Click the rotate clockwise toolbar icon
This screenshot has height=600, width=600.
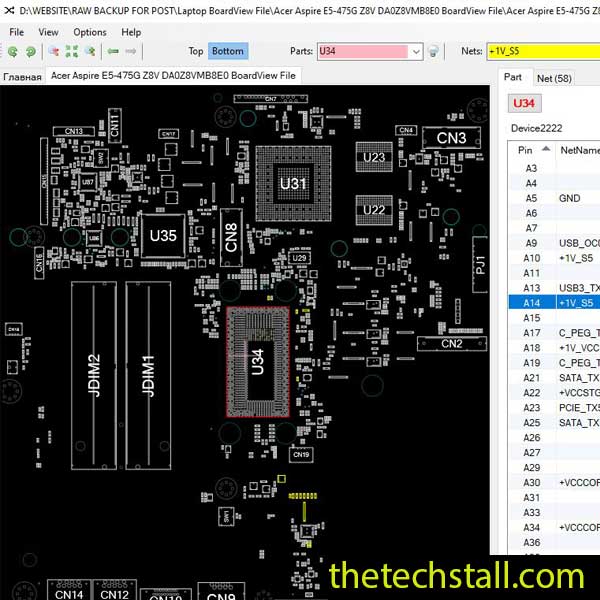tap(31, 51)
